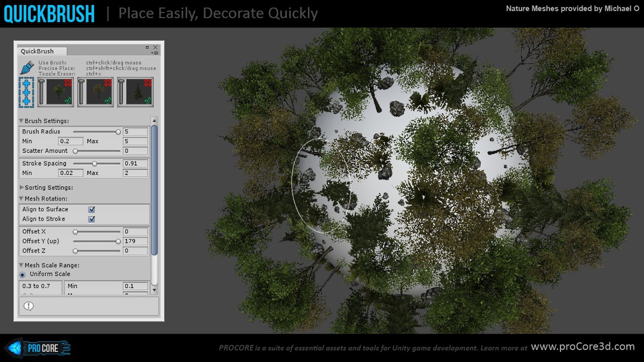
Task: Click the speech bubble info icon
Action: coord(28,306)
